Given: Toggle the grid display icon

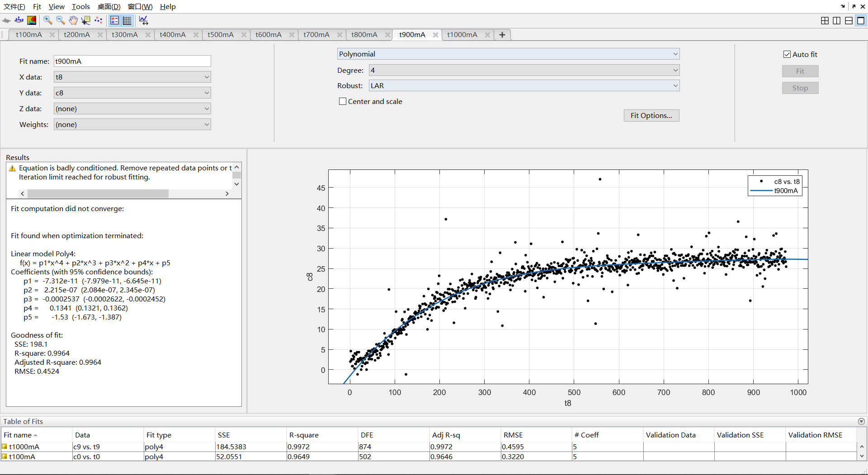Looking at the screenshot, I should 127,20.
